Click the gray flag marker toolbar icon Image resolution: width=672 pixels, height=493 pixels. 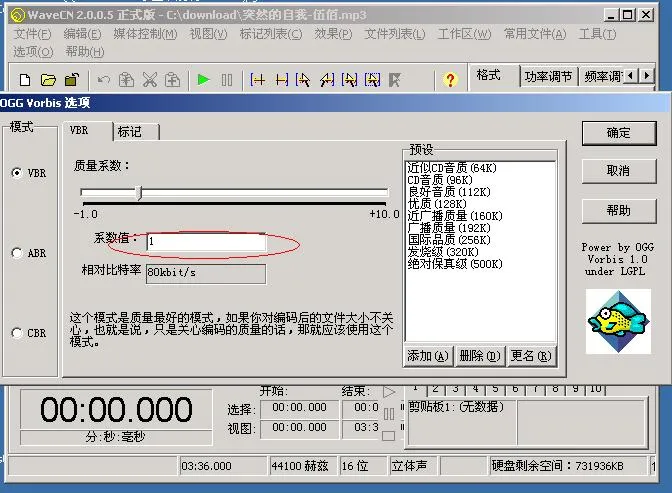(x=395, y=80)
